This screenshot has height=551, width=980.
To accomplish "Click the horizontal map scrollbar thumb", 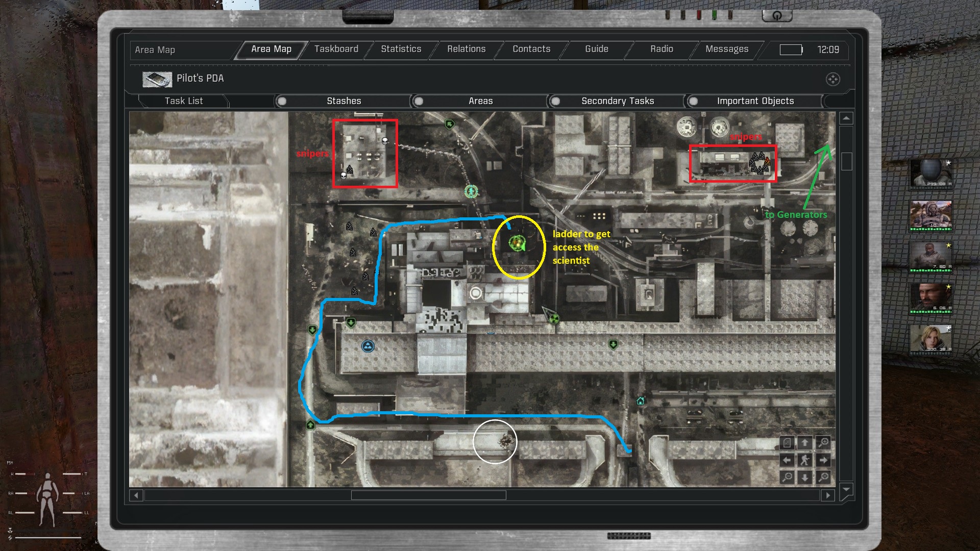I will (428, 495).
